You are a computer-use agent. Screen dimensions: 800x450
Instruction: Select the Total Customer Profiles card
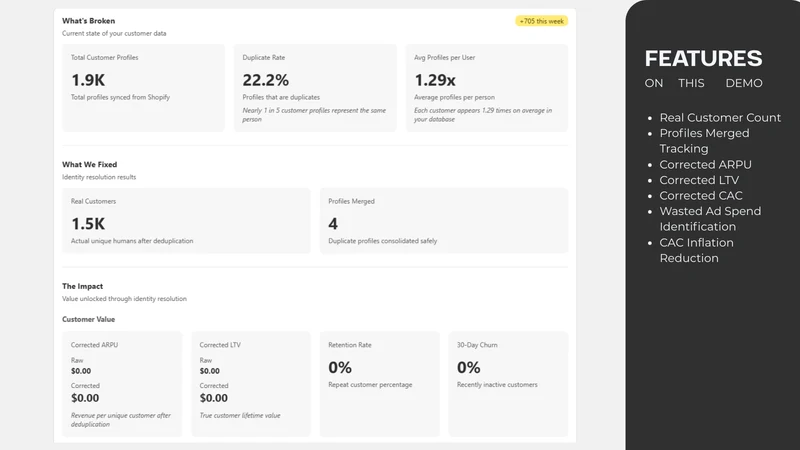click(x=143, y=88)
